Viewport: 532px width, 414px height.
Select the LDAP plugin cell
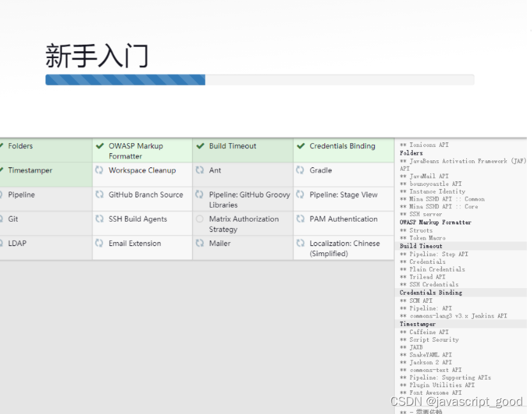[x=46, y=248]
